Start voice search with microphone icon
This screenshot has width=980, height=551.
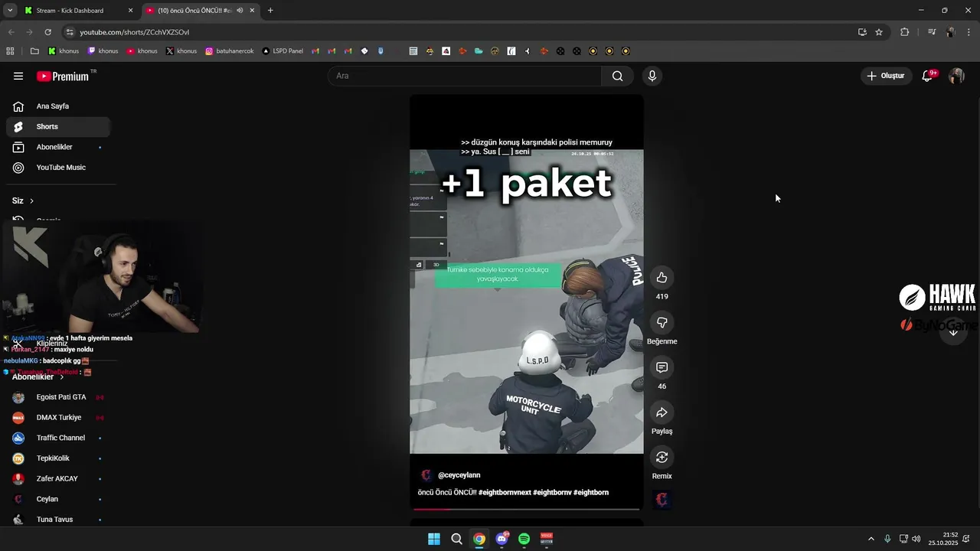coord(652,76)
